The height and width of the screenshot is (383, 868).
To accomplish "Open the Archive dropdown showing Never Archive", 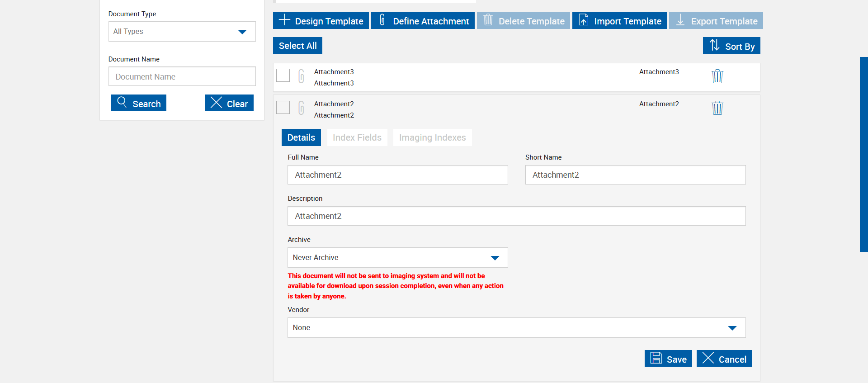I will pyautogui.click(x=397, y=258).
